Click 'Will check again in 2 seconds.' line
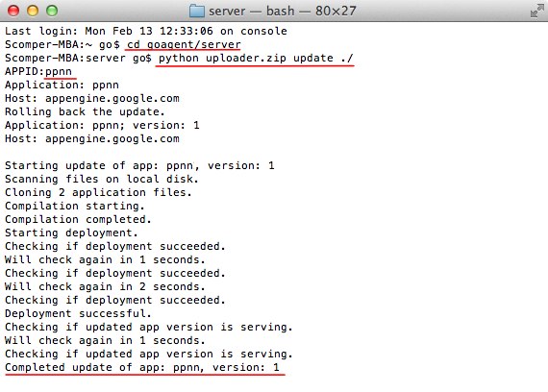Screen dimensions: 548x392 click(105, 286)
